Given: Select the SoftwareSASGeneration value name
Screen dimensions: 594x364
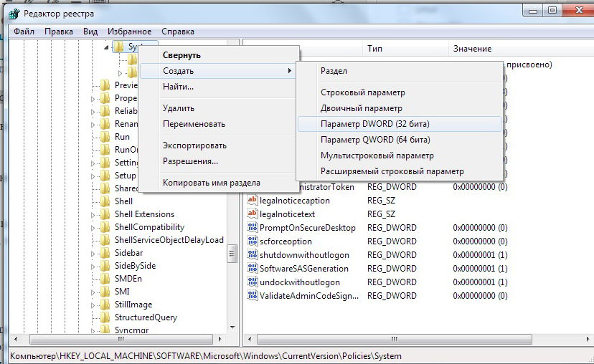Looking at the screenshot, I should click(x=304, y=269).
